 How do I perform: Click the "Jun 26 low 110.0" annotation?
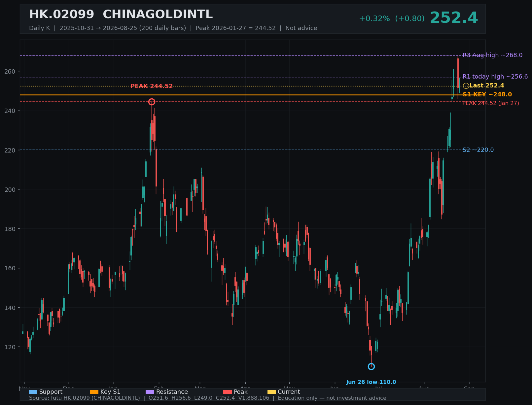[371, 382]
